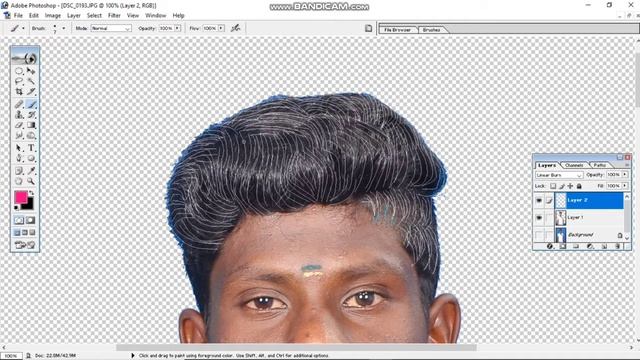Switch to Standard edit mode

(19, 220)
